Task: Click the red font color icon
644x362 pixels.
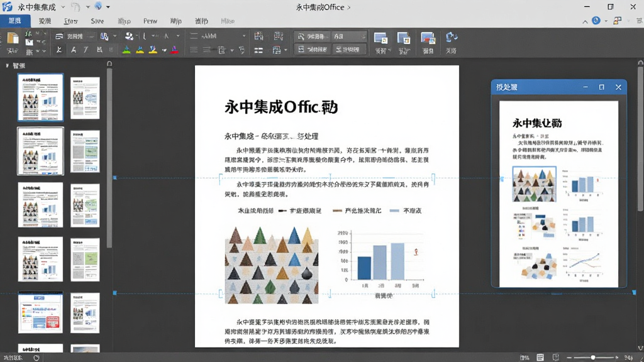Action: click(175, 50)
